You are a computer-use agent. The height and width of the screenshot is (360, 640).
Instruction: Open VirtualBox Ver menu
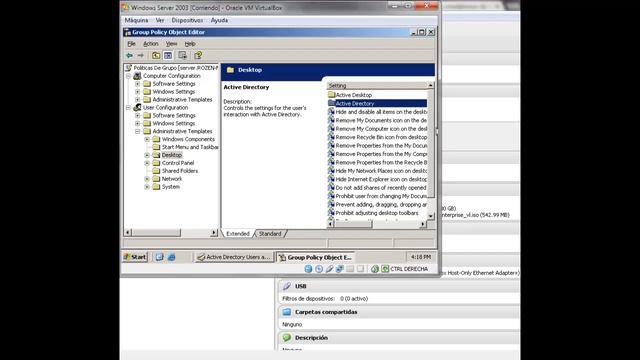click(160, 20)
